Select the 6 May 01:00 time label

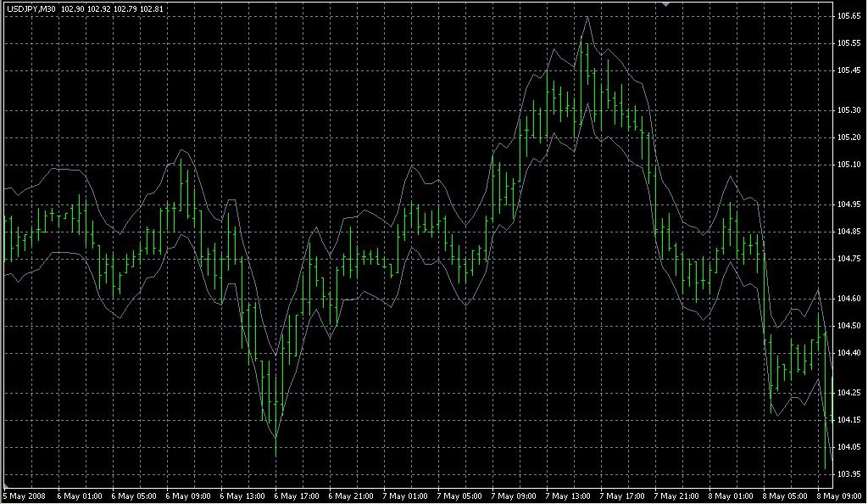coord(79,496)
